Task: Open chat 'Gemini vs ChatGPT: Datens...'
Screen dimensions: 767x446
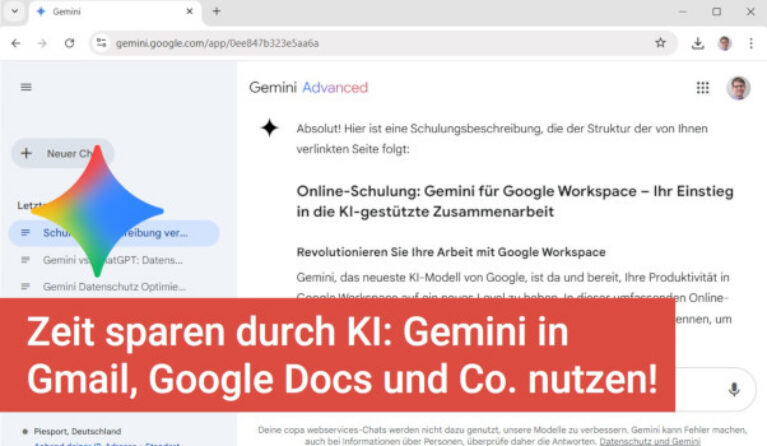Action: coord(113,260)
